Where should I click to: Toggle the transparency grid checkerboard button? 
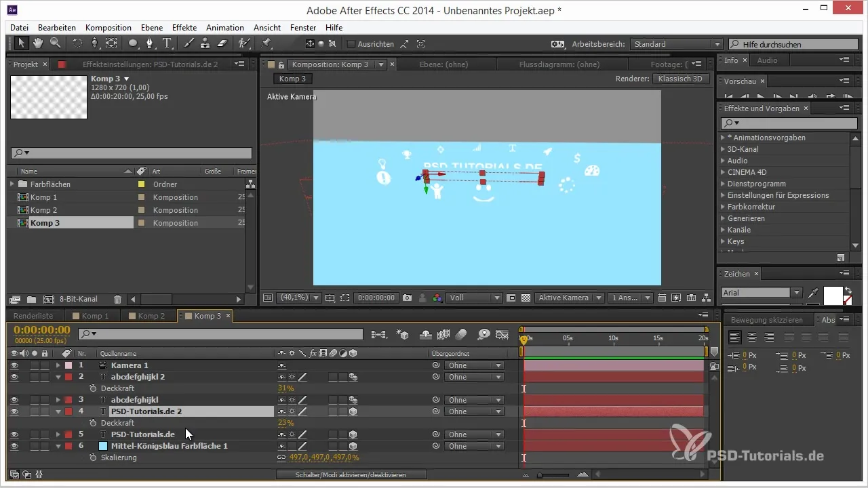(x=525, y=298)
